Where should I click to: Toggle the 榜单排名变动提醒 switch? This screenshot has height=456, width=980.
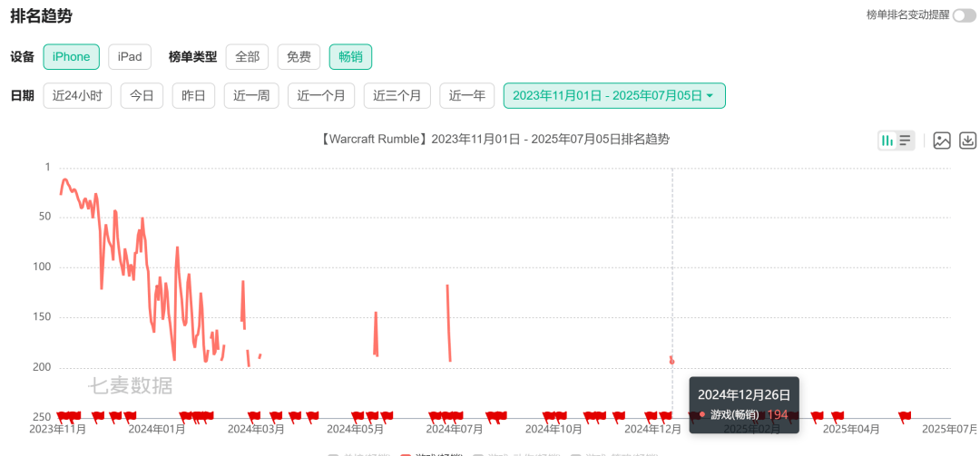(963, 15)
